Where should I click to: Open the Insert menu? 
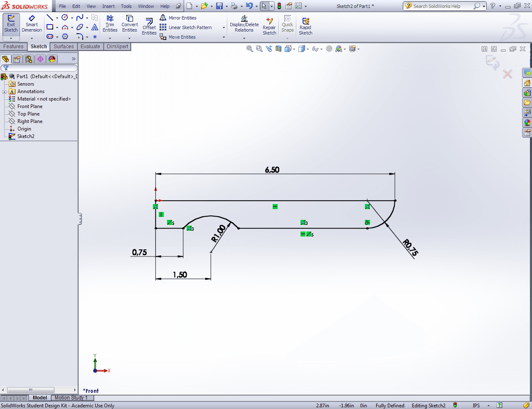[108, 6]
